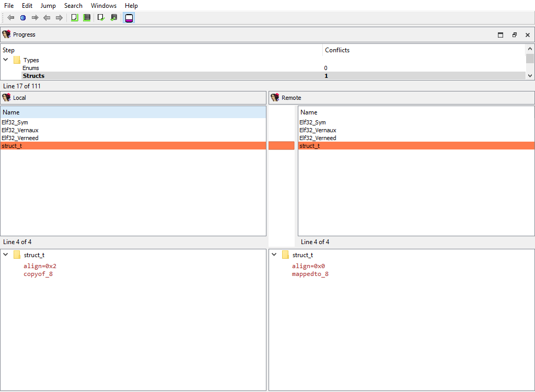Collapse the Types folder in Progress
535x392 pixels.
pos(6,60)
